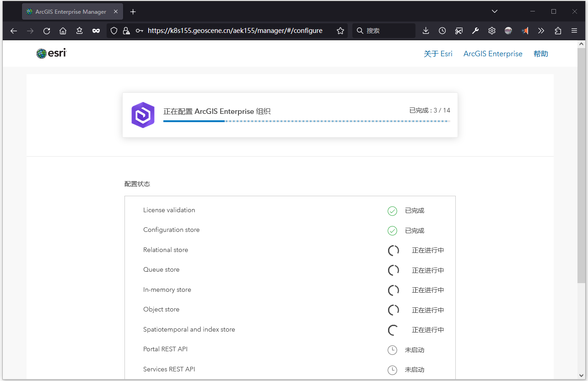
Task: Click the configuration progress bar
Action: pos(307,121)
